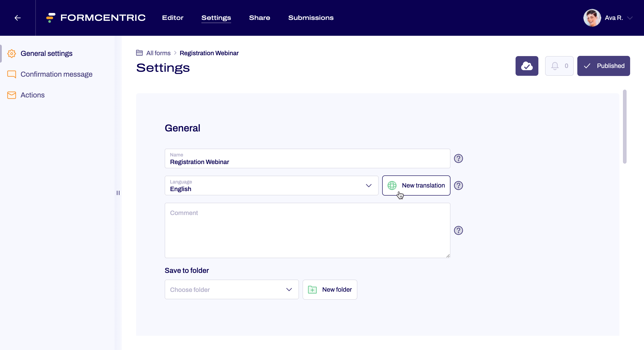The image size is (644, 350).
Task: Click the back arrow in the top bar
Action: coord(17,18)
